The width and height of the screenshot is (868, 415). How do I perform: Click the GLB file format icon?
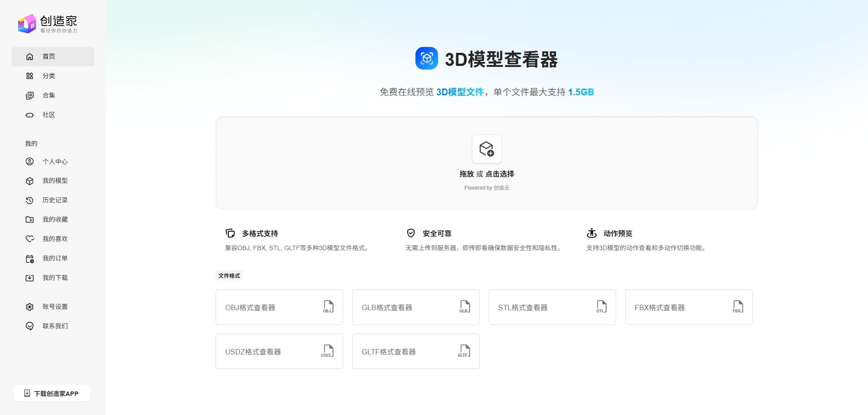(465, 307)
